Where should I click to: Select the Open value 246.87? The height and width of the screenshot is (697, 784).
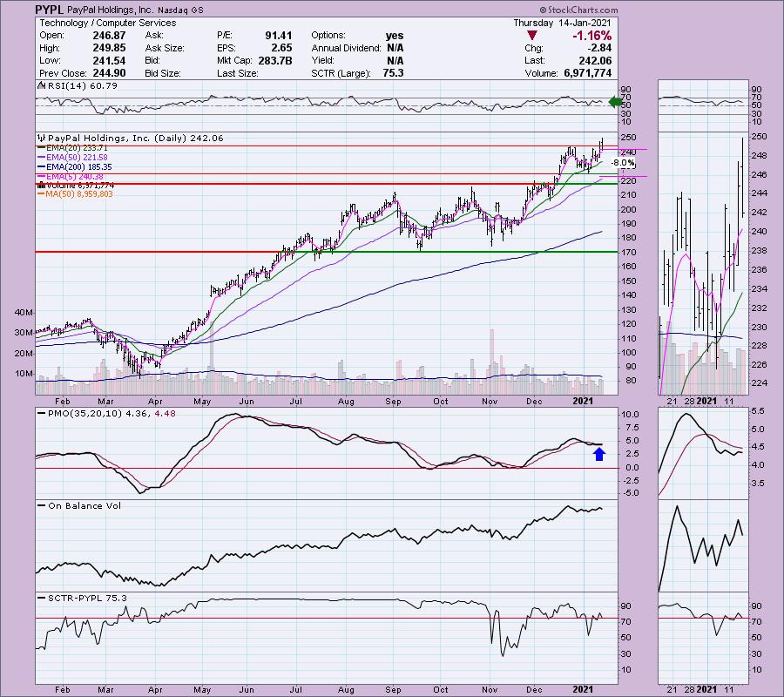[109, 36]
